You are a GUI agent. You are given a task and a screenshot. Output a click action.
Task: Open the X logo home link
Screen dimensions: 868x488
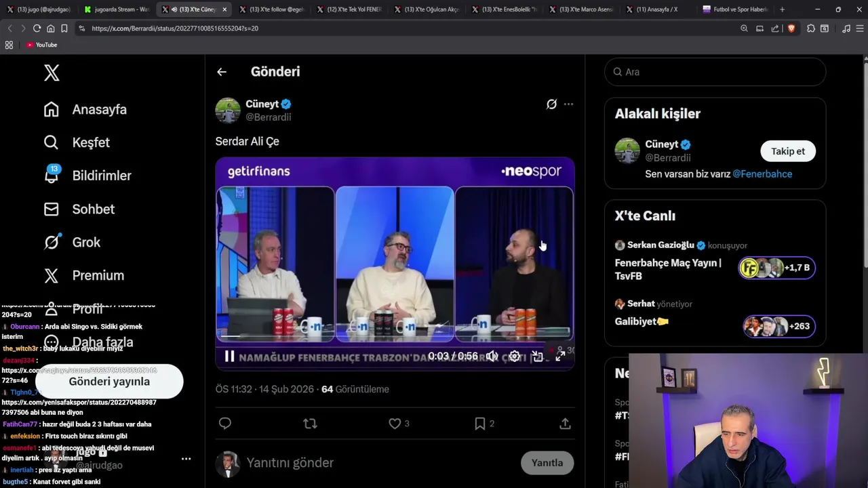click(52, 73)
